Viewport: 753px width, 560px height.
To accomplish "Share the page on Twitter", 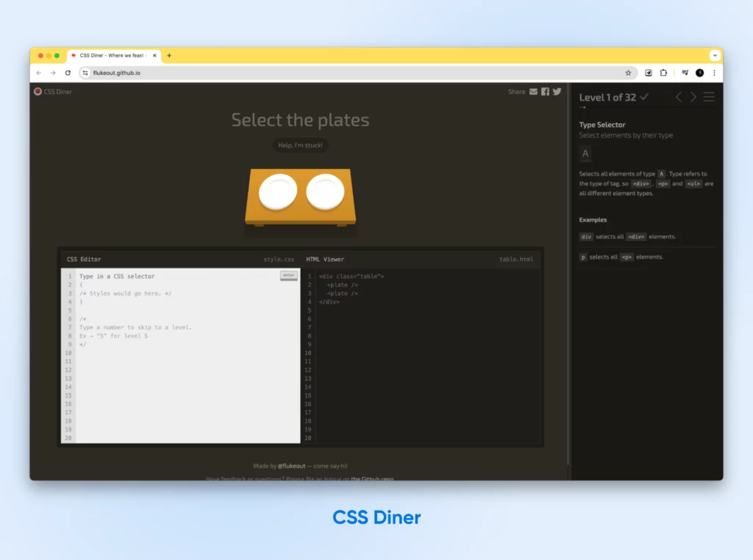I will pos(557,92).
